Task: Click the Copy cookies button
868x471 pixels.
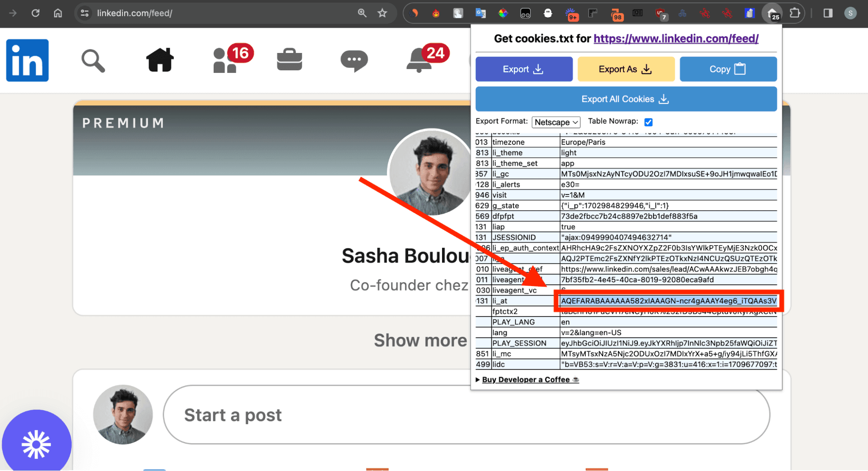Action: (x=728, y=69)
